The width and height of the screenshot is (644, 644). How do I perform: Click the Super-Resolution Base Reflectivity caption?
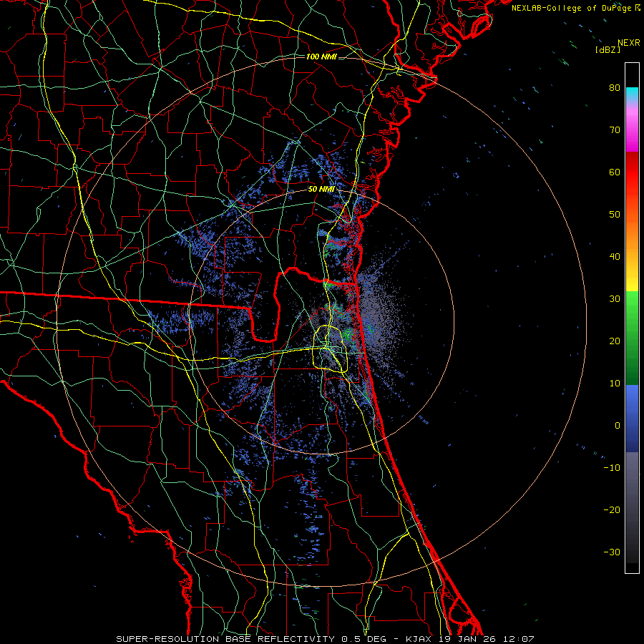click(x=326, y=639)
